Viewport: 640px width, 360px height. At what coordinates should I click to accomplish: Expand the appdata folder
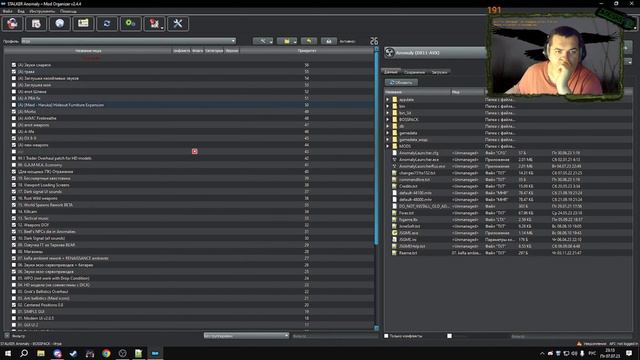click(388, 100)
